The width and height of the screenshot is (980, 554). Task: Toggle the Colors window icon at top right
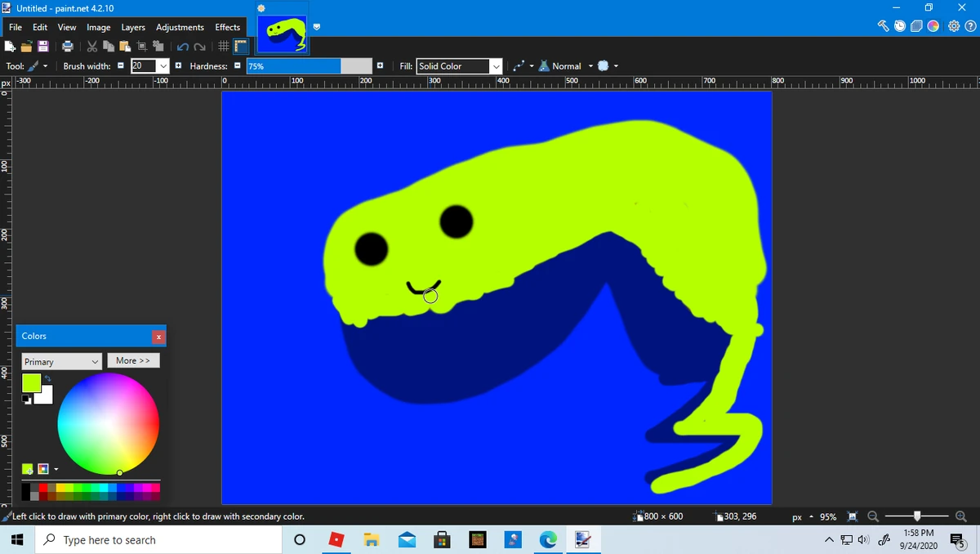click(933, 26)
